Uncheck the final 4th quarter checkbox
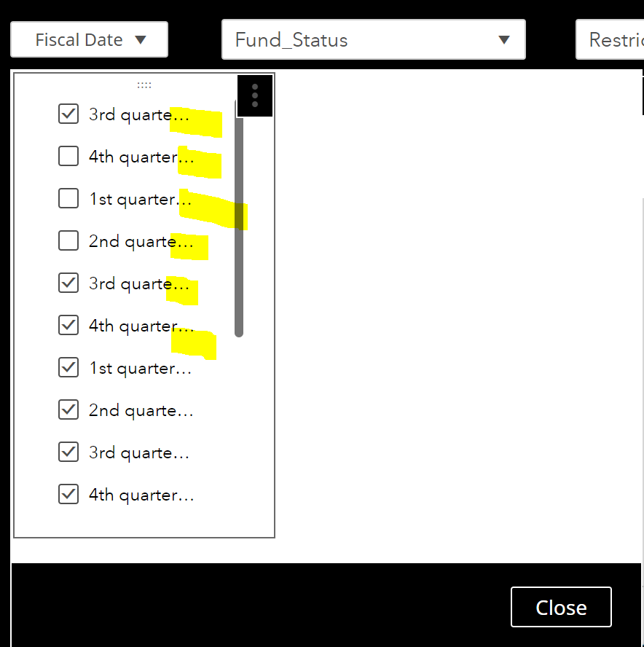This screenshot has width=644, height=647. pyautogui.click(x=68, y=494)
